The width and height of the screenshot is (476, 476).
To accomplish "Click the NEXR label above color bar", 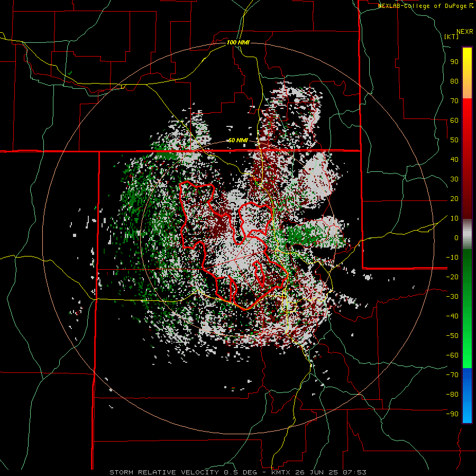I will (x=465, y=32).
